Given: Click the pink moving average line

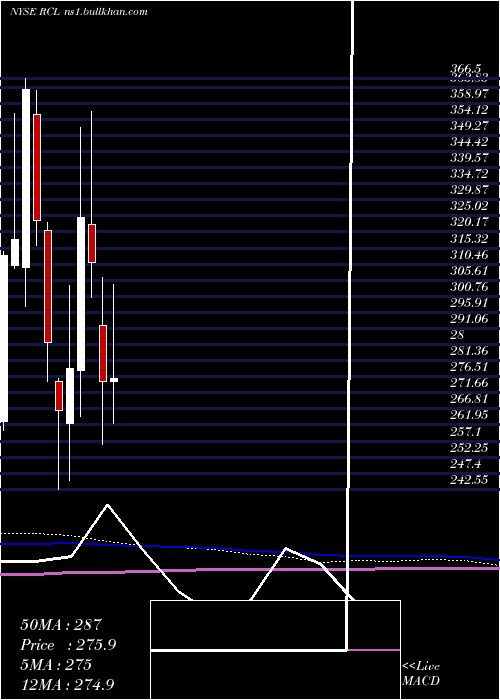Looking at the screenshot, I should pyautogui.click(x=250, y=570).
